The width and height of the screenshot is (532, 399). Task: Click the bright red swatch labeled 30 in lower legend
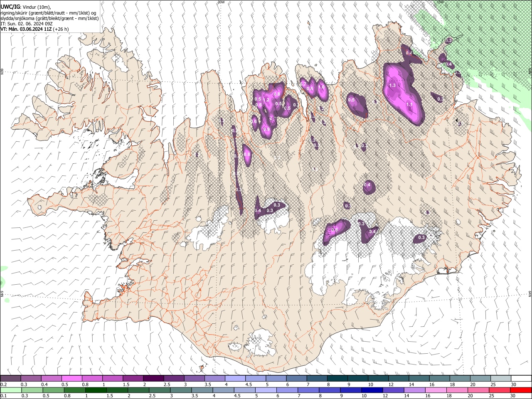(521, 390)
